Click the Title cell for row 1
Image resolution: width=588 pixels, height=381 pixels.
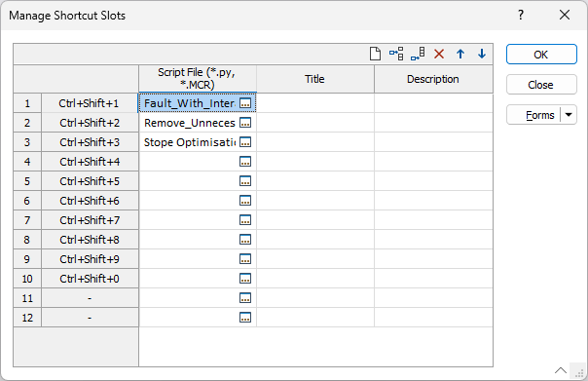click(x=315, y=103)
